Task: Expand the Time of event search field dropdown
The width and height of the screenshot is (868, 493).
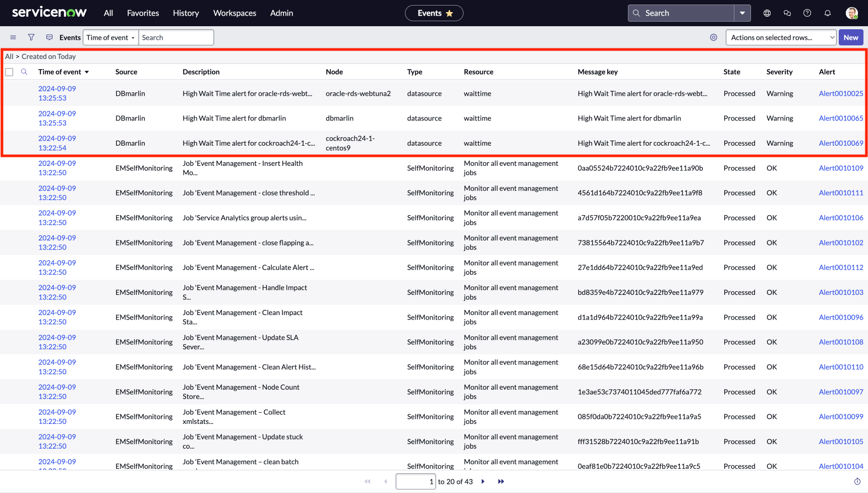Action: [x=110, y=37]
